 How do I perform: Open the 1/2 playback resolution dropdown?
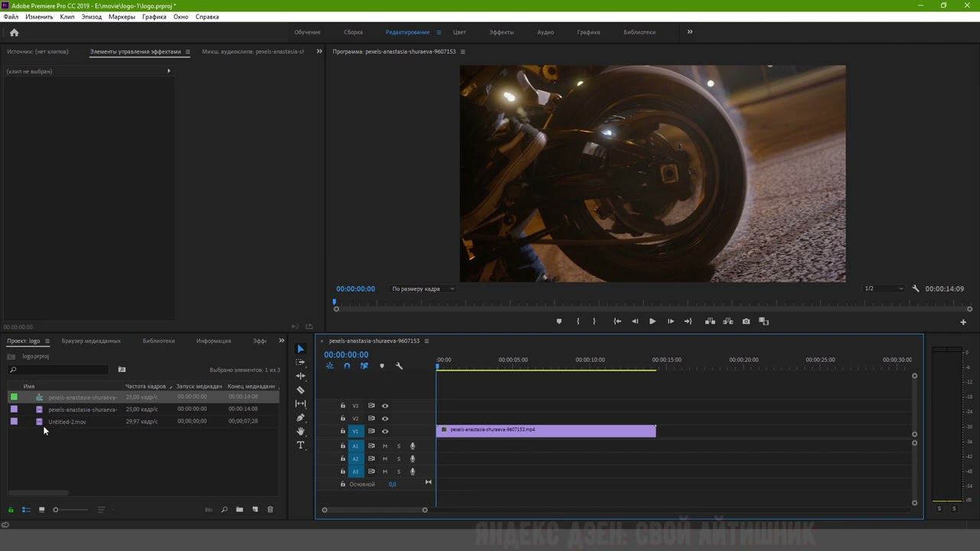click(x=884, y=289)
